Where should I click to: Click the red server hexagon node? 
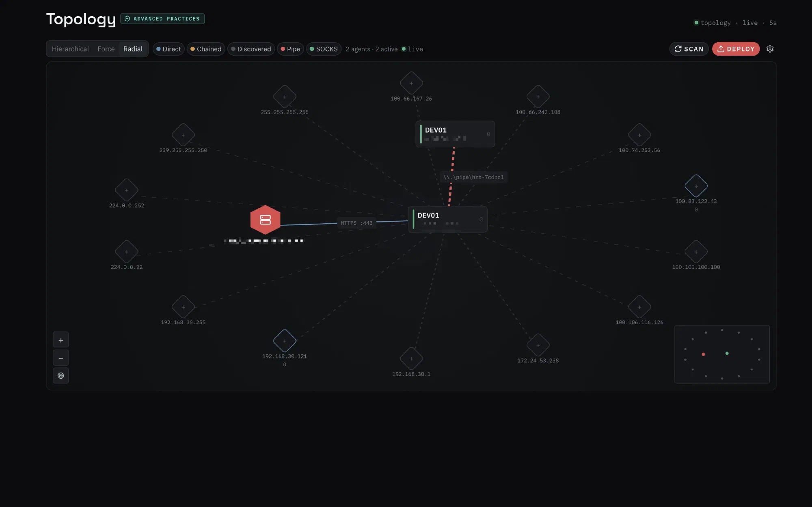[265, 220]
